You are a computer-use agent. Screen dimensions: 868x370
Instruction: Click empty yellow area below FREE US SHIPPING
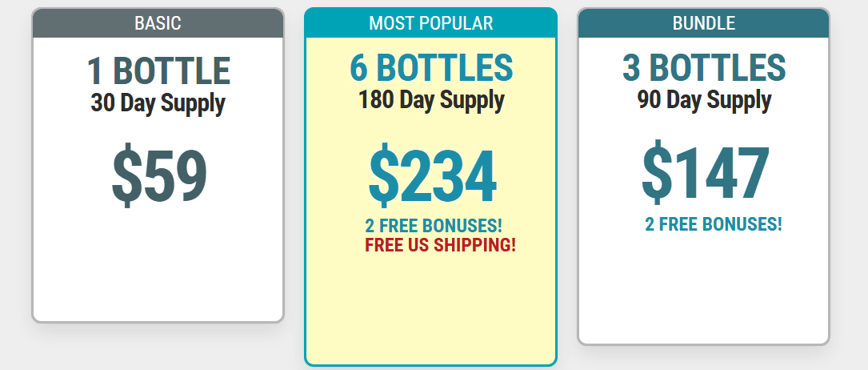[x=430, y=310]
